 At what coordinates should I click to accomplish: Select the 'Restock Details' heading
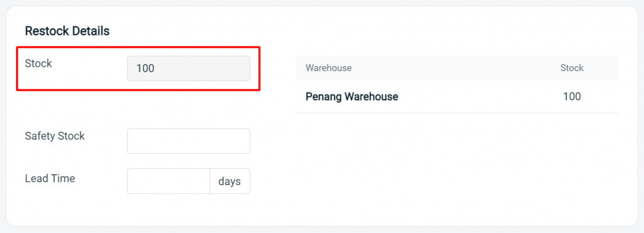[67, 31]
